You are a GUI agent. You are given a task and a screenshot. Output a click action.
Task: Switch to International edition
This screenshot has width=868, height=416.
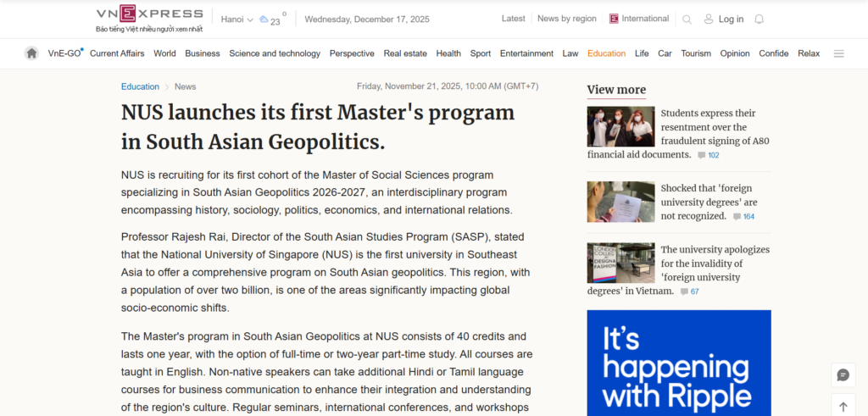pos(638,19)
